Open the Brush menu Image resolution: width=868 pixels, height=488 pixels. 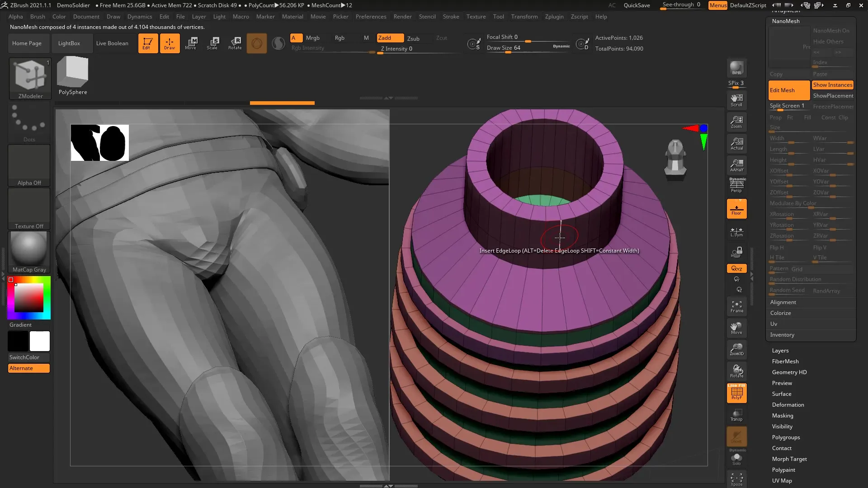[38, 17]
